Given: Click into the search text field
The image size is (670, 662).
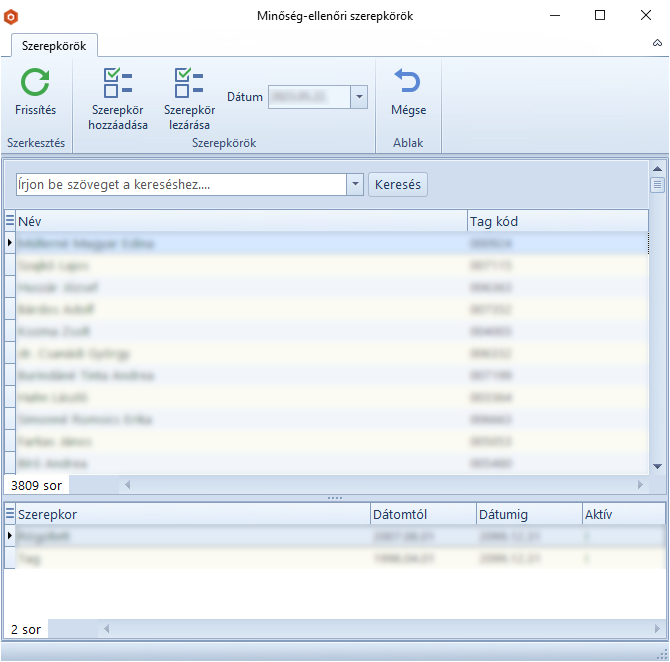Looking at the screenshot, I should tap(180, 185).
